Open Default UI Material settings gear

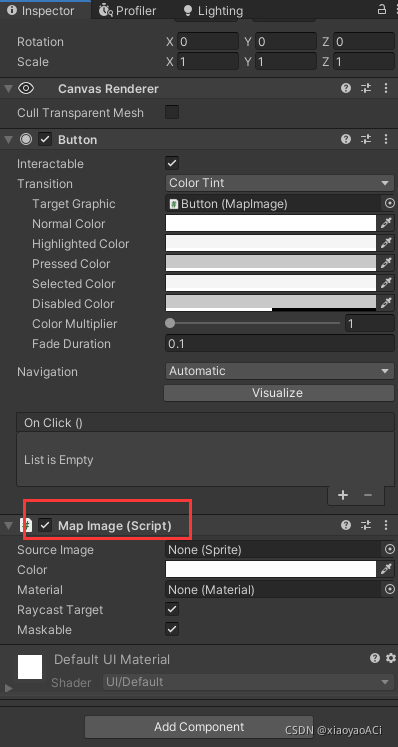(391, 658)
